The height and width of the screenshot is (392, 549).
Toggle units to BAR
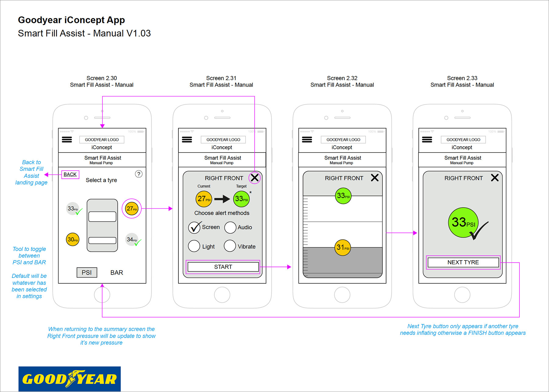(117, 272)
